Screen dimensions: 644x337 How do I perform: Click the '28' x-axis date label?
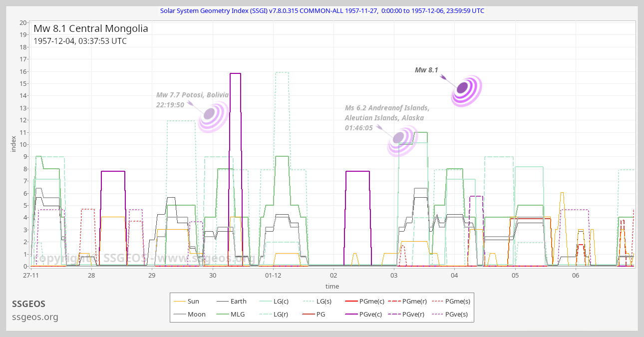pos(91,276)
